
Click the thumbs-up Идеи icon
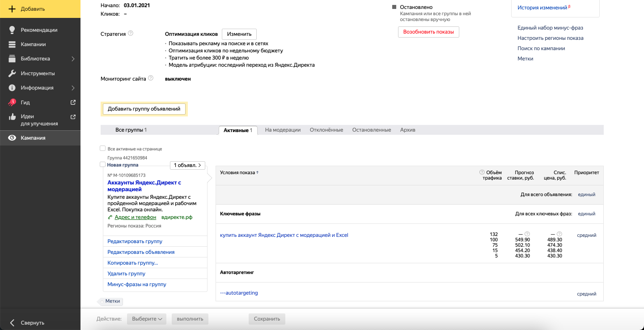[12, 117]
